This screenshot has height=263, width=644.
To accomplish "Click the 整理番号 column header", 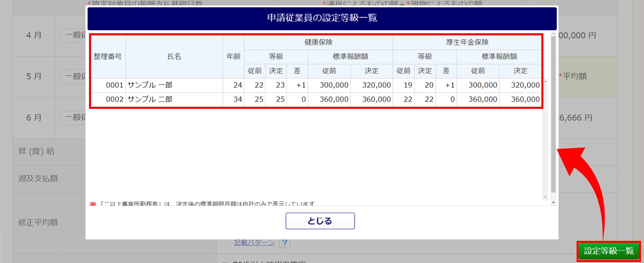I will click(108, 56).
